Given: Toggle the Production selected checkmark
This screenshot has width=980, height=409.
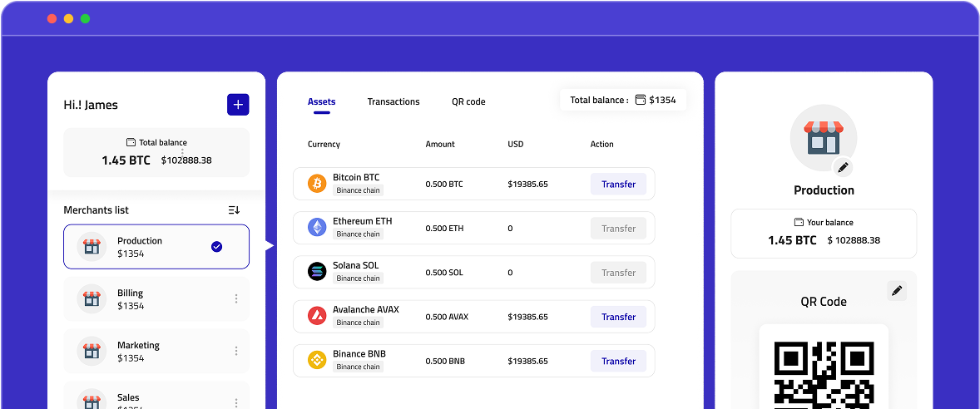Looking at the screenshot, I should [x=217, y=247].
